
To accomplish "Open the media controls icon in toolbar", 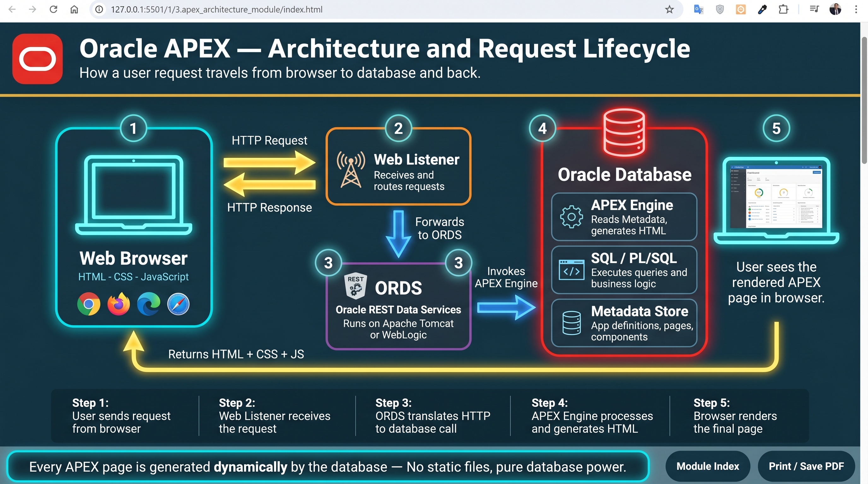I will [x=814, y=9].
